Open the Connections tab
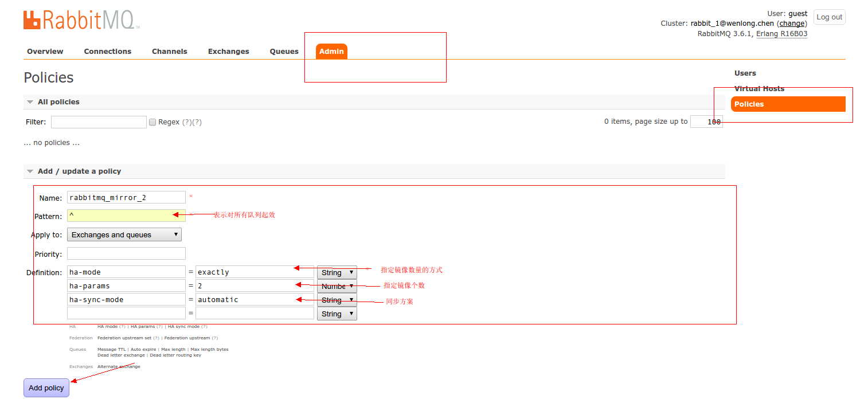868x403 pixels. click(108, 52)
